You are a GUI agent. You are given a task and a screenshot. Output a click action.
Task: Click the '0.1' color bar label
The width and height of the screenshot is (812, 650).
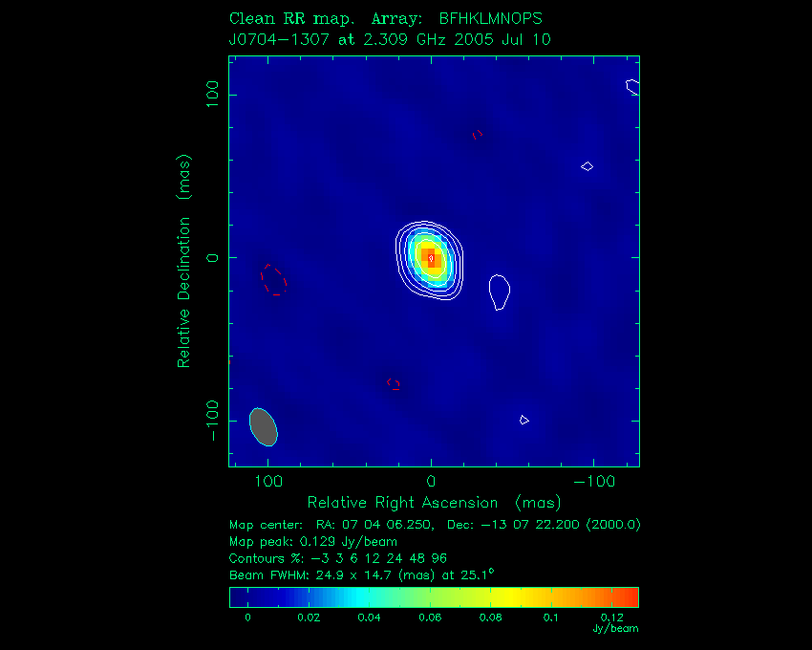point(551,617)
